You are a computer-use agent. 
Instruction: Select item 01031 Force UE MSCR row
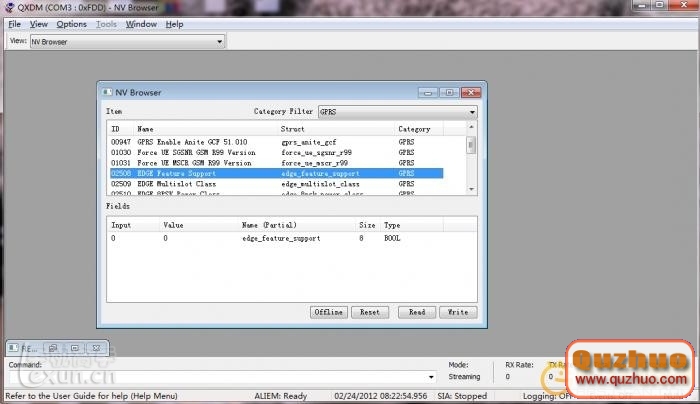[x=276, y=163]
